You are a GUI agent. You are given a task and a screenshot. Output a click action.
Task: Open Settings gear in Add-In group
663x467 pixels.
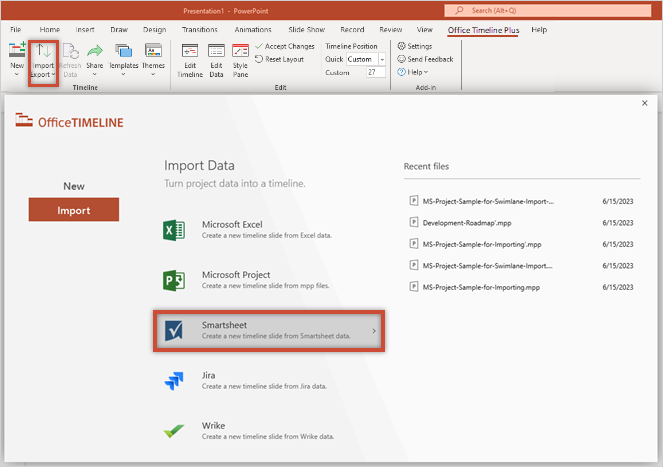click(415, 46)
